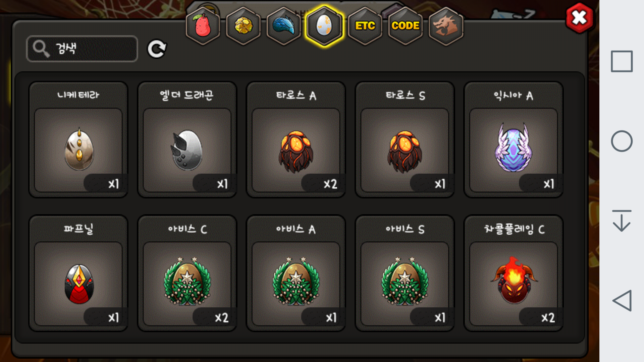Open the brown dragon category tab
Image resolution: width=644 pixels, height=362 pixels.
click(x=446, y=26)
